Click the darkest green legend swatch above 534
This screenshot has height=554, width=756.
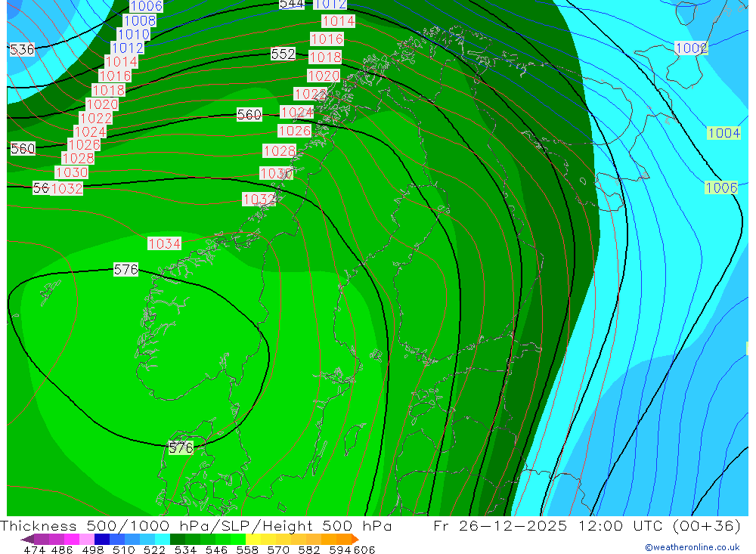click(x=178, y=539)
